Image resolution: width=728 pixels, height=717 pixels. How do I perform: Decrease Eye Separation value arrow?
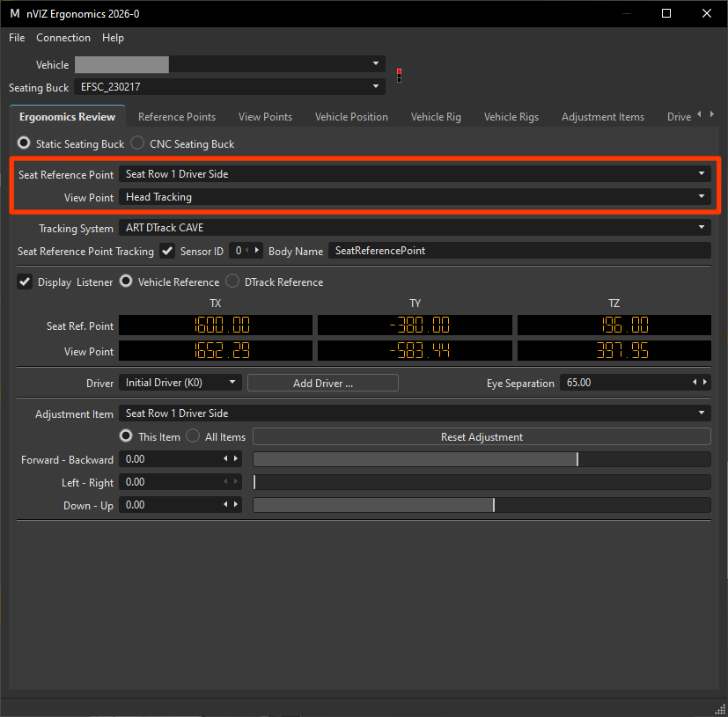click(x=695, y=382)
